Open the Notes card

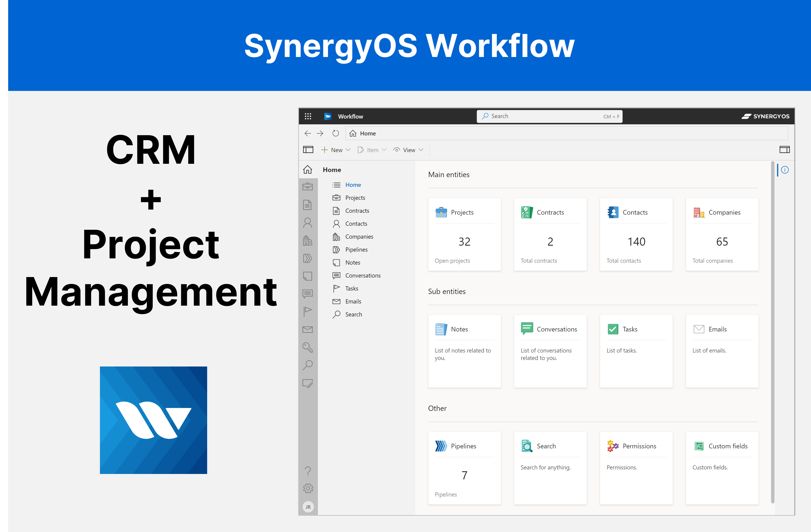pyautogui.click(x=464, y=351)
